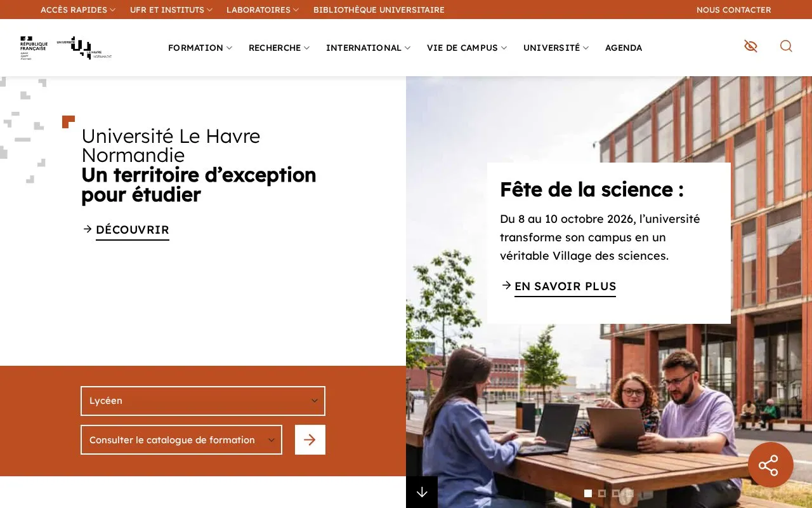
Task: Open the Formation navigation menu
Action: [200, 48]
